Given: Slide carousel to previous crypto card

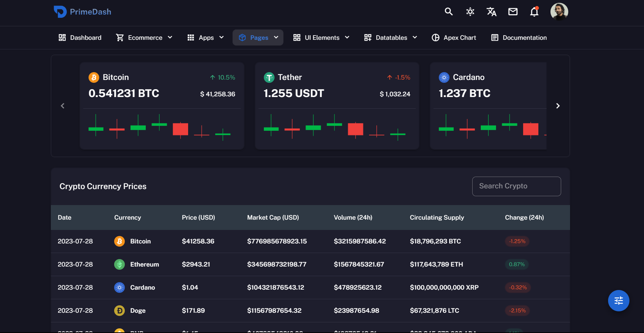Looking at the screenshot, I should (x=63, y=106).
